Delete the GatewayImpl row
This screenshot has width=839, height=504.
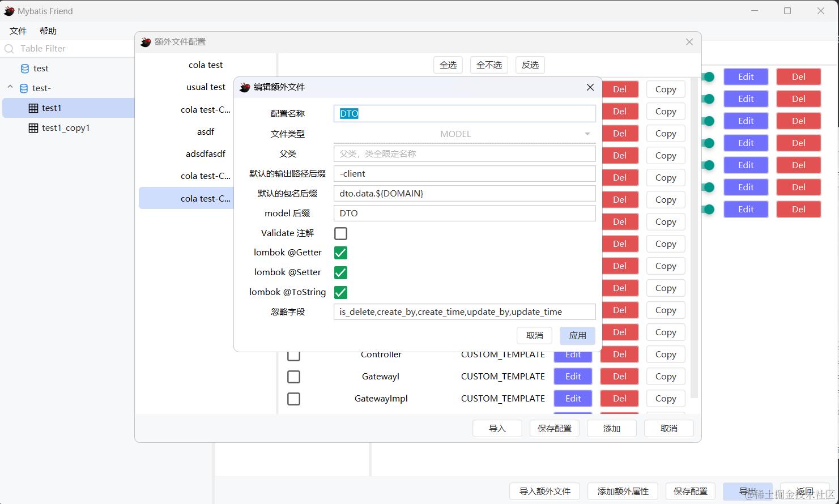pos(620,399)
